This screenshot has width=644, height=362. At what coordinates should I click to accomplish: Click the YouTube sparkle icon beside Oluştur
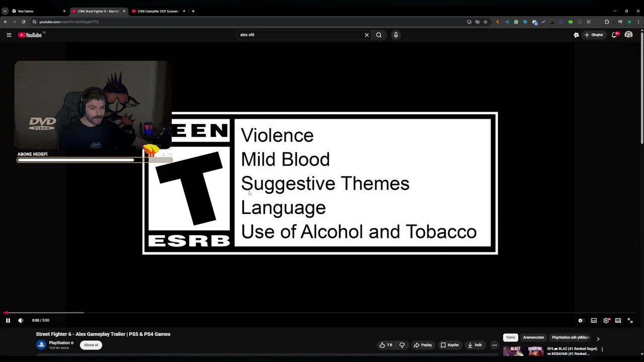click(576, 35)
